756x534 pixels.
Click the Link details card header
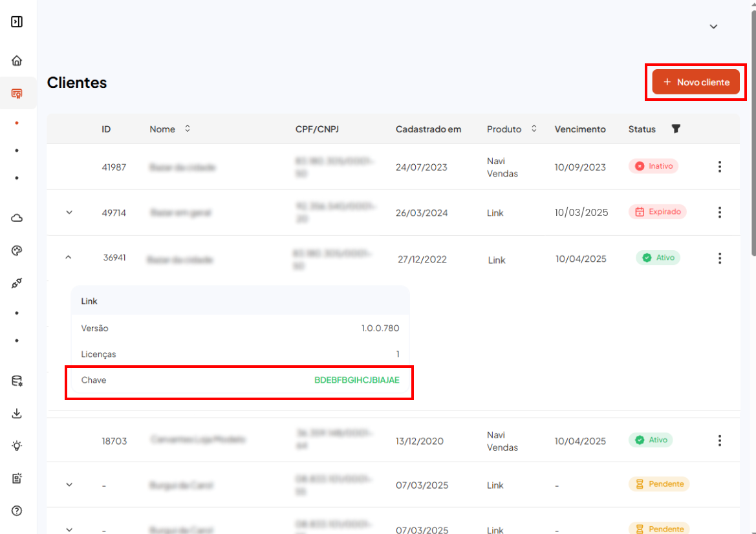pos(240,301)
